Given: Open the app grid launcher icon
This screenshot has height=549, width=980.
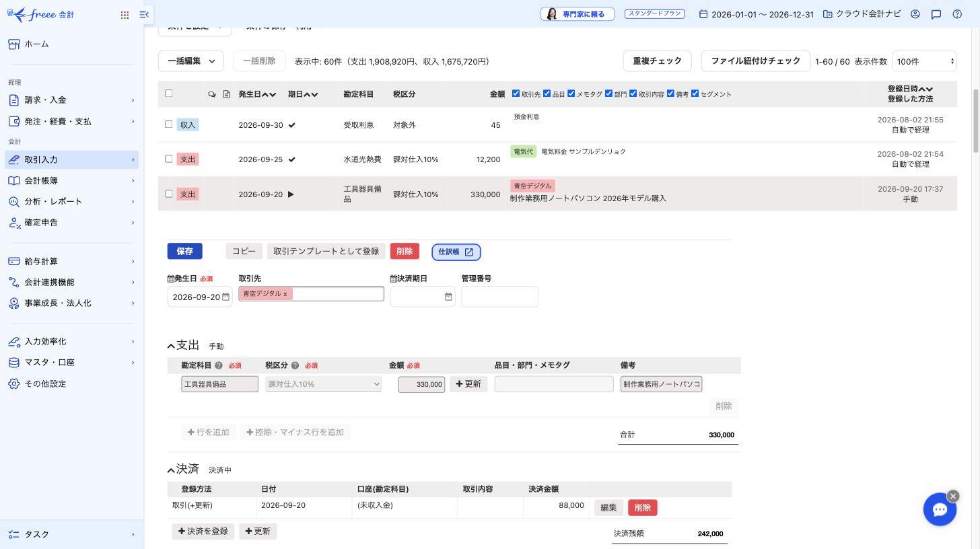Looking at the screenshot, I should click(125, 15).
